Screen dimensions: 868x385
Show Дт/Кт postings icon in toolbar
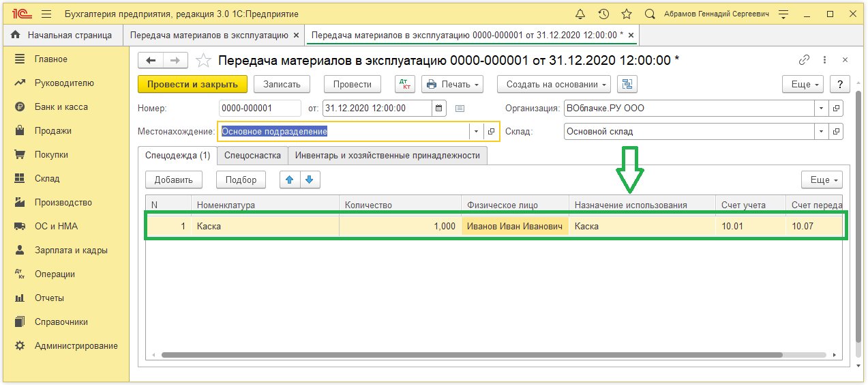[405, 84]
